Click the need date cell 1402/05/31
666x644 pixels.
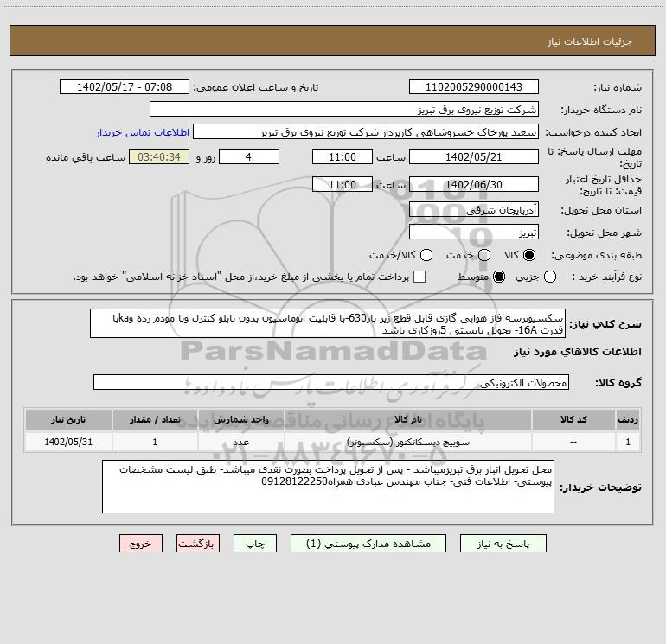click(68, 442)
